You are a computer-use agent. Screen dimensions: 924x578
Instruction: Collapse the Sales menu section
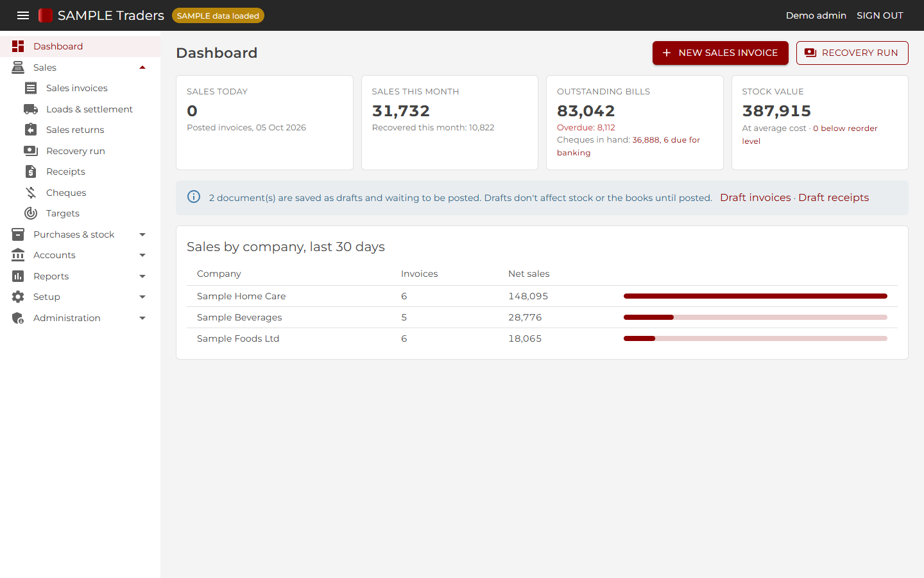[142, 67]
